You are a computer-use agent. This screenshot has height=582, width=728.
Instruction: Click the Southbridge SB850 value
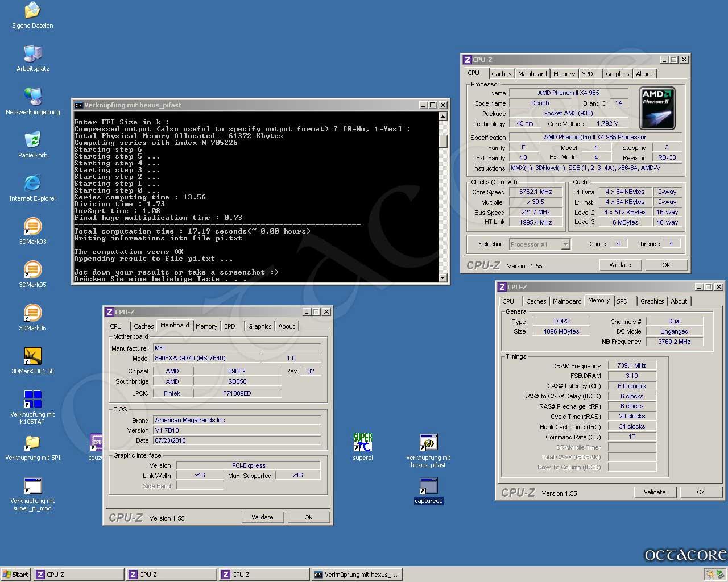click(x=237, y=382)
